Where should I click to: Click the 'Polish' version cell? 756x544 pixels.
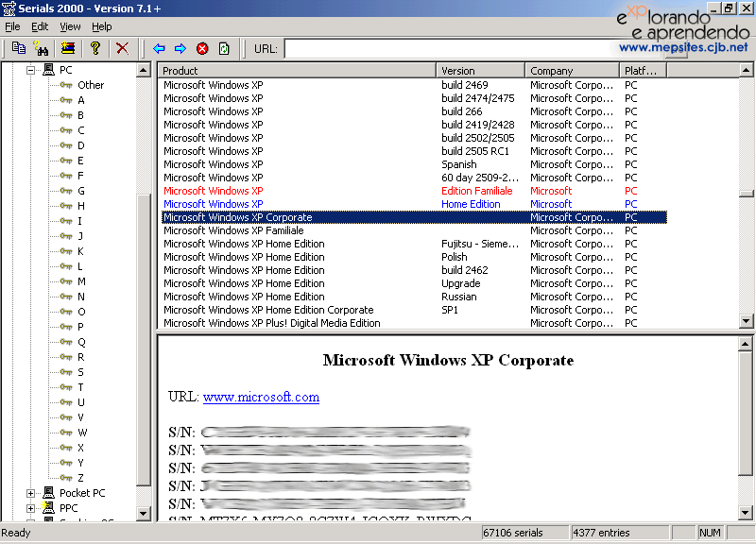coord(455,257)
